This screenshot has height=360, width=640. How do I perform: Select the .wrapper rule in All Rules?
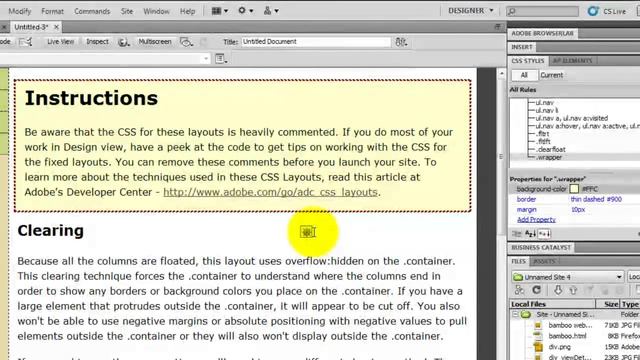pyautogui.click(x=549, y=157)
